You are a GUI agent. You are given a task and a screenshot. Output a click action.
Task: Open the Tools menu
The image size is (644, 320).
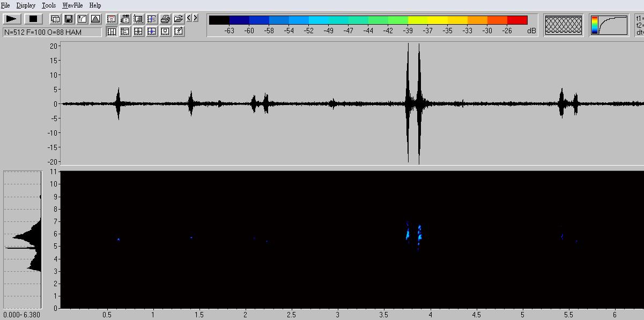coord(49,5)
